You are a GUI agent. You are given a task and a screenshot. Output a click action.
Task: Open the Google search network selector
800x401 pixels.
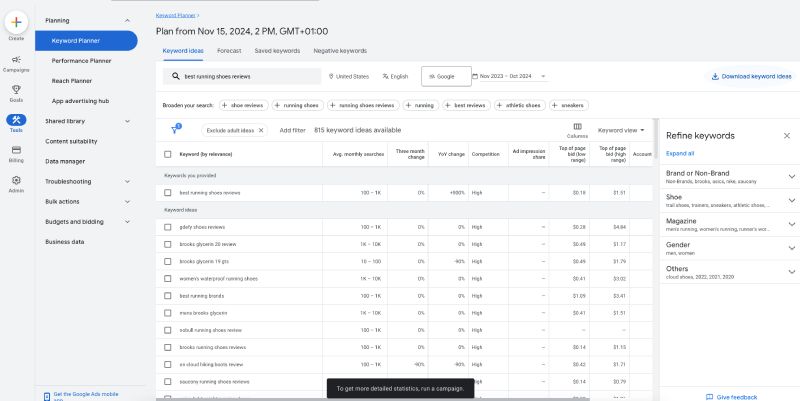(x=446, y=77)
